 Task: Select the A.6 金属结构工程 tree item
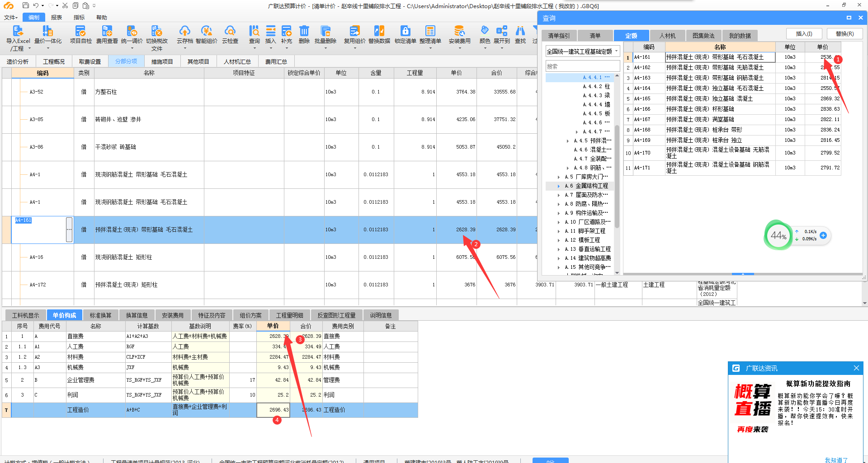click(586, 186)
